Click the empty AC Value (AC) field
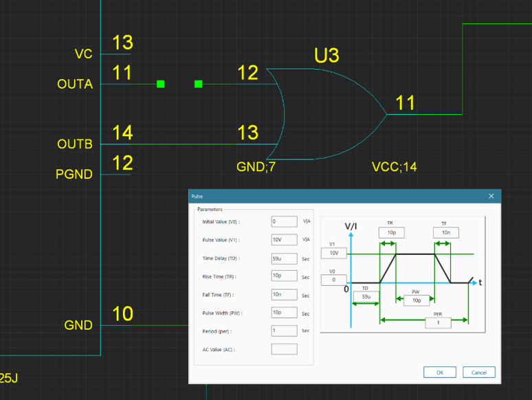The image size is (532, 400). (x=284, y=349)
